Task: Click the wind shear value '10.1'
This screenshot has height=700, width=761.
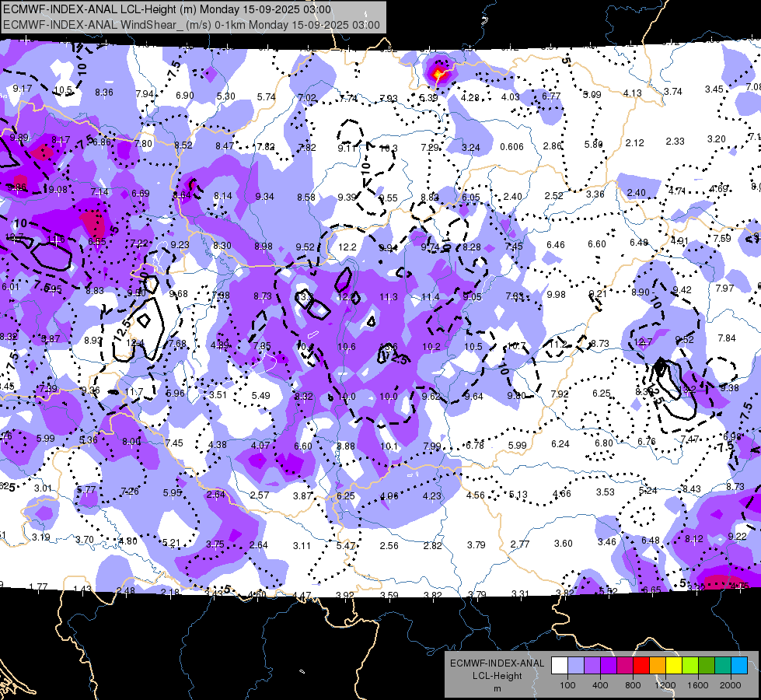Action: click(389, 446)
